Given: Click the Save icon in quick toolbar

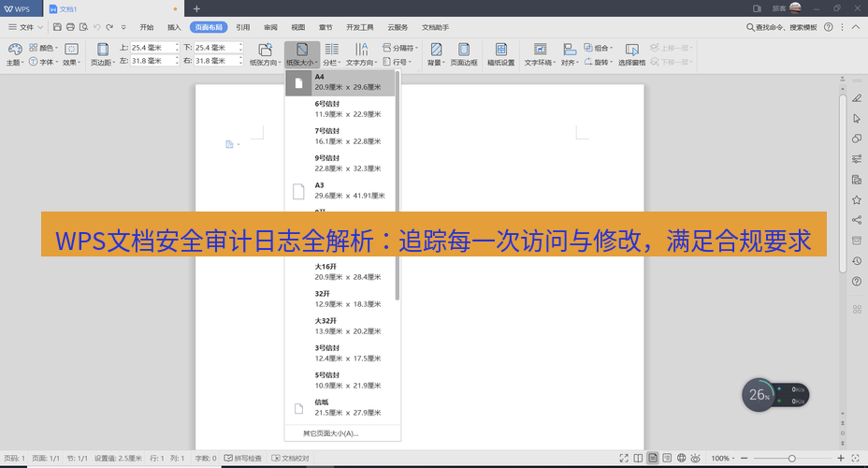Looking at the screenshot, I should 57,26.
